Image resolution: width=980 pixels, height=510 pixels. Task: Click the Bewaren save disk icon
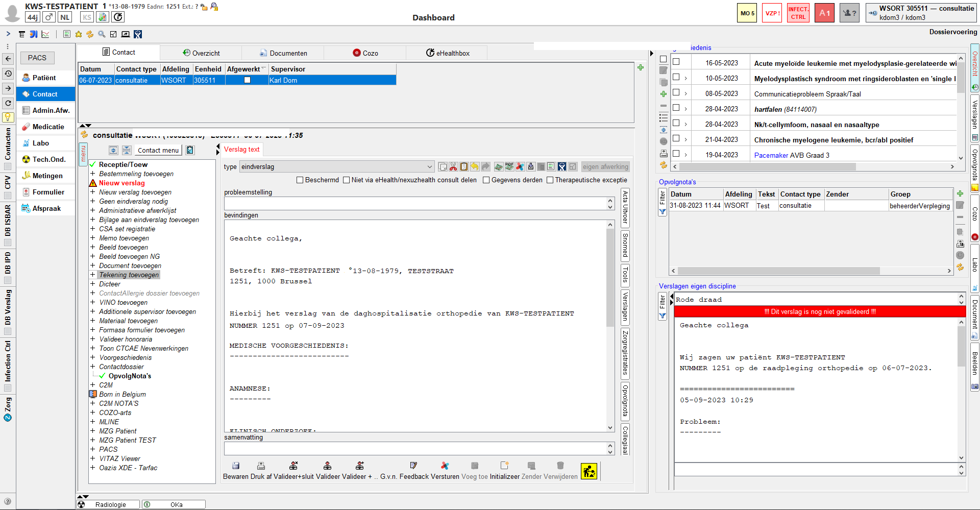[236, 466]
